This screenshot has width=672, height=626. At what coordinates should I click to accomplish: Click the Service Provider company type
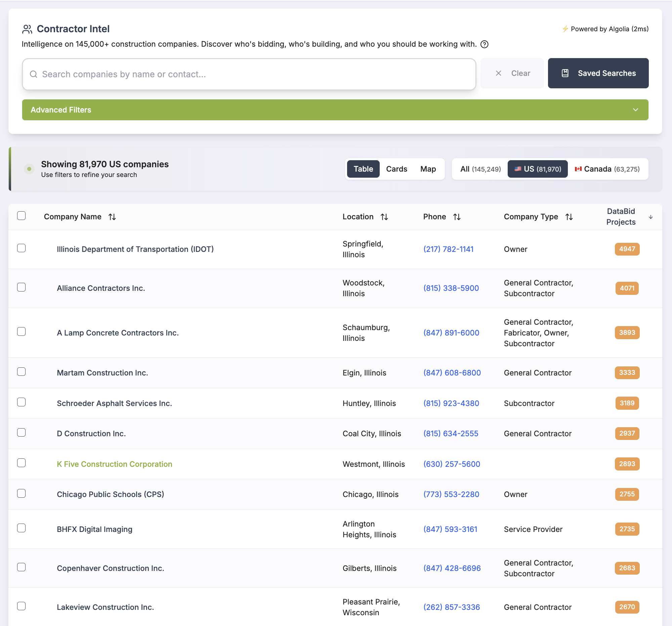coord(533,529)
